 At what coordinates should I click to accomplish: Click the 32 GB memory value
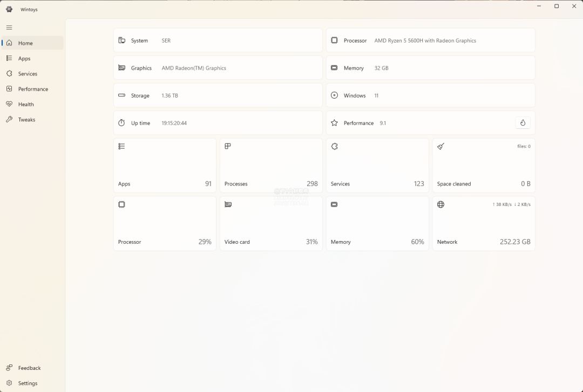[381, 68]
